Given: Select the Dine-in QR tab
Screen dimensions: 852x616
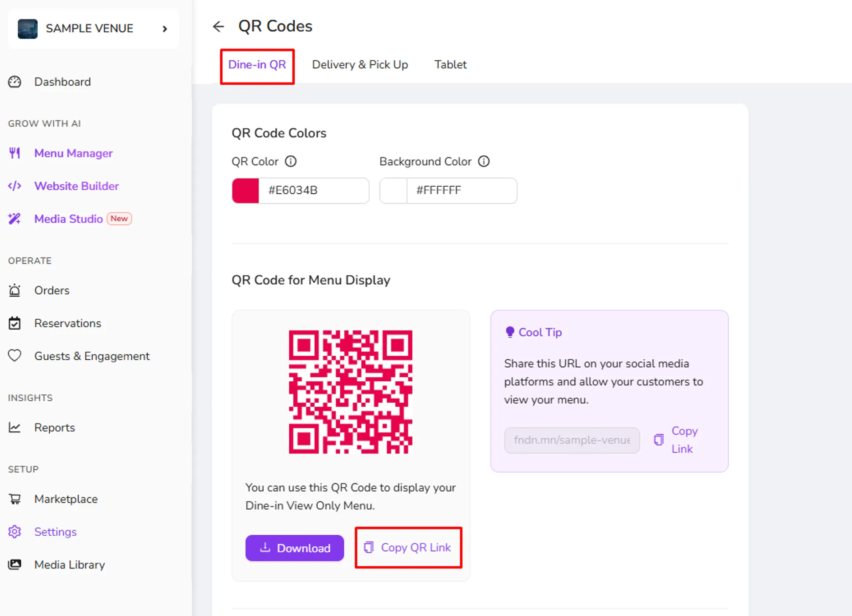Looking at the screenshot, I should tap(257, 65).
